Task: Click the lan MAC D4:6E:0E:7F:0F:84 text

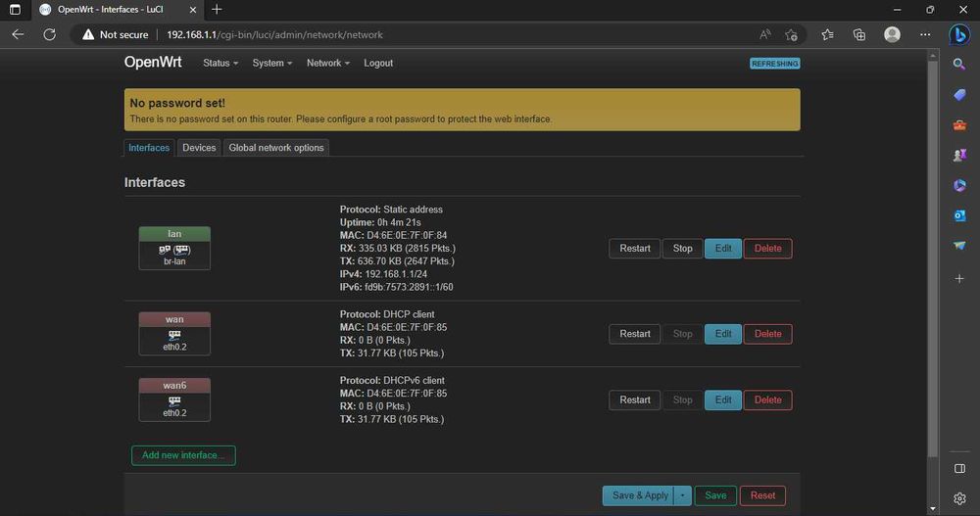Action: 393,235
